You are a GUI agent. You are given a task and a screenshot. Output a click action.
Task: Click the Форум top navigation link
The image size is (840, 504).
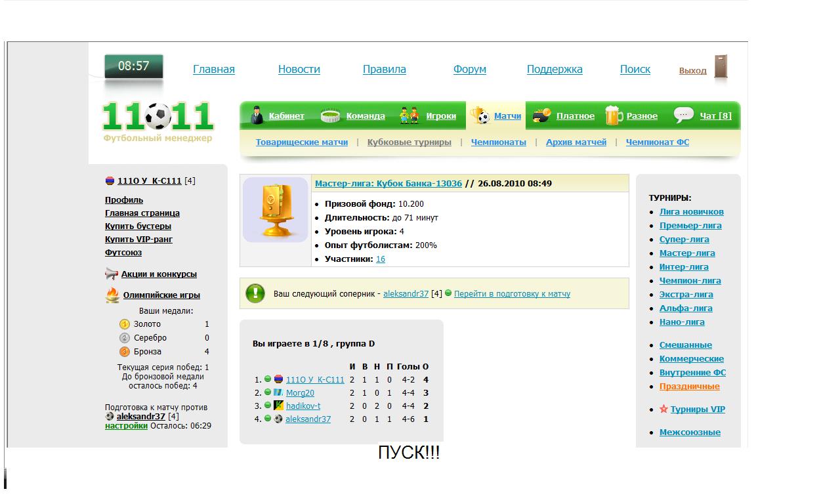point(469,70)
